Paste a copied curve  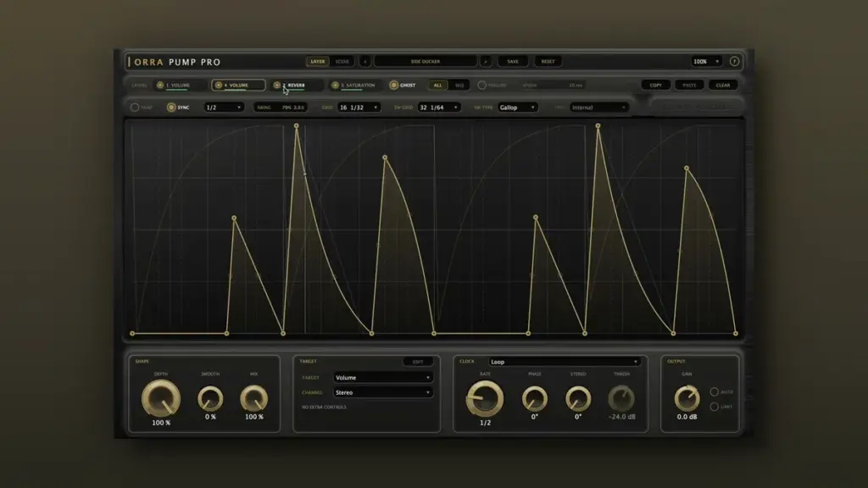pos(689,86)
